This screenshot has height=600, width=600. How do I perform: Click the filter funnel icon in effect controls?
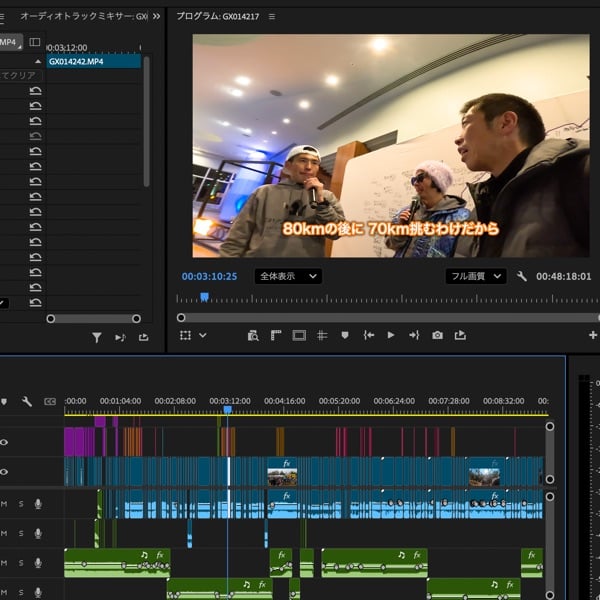(97, 338)
